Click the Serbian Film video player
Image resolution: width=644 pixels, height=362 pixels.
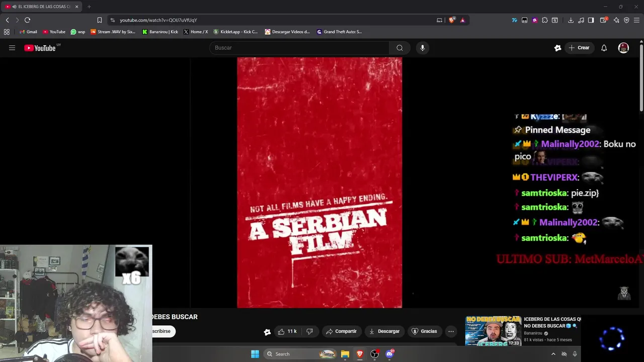[x=319, y=183]
